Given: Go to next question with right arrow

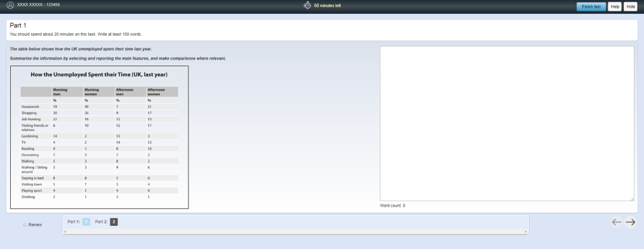Looking at the screenshot, I should 630,222.
